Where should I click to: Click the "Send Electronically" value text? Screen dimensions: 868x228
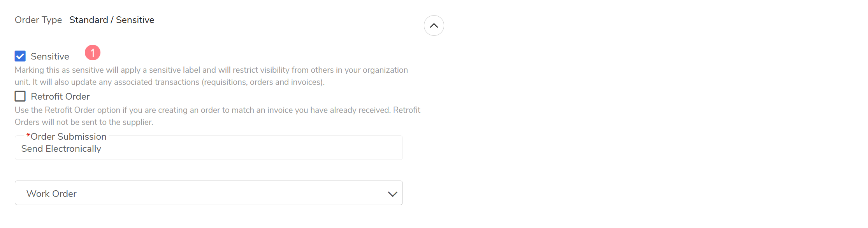[61, 149]
